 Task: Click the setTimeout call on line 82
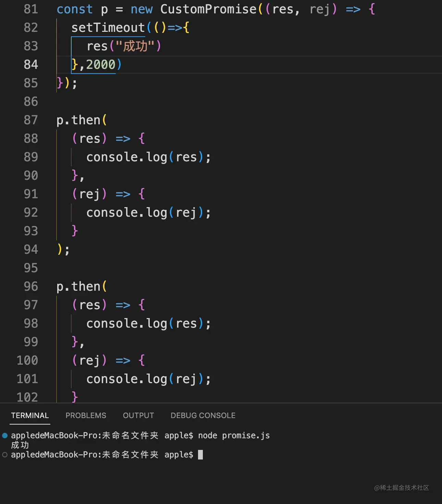(108, 27)
